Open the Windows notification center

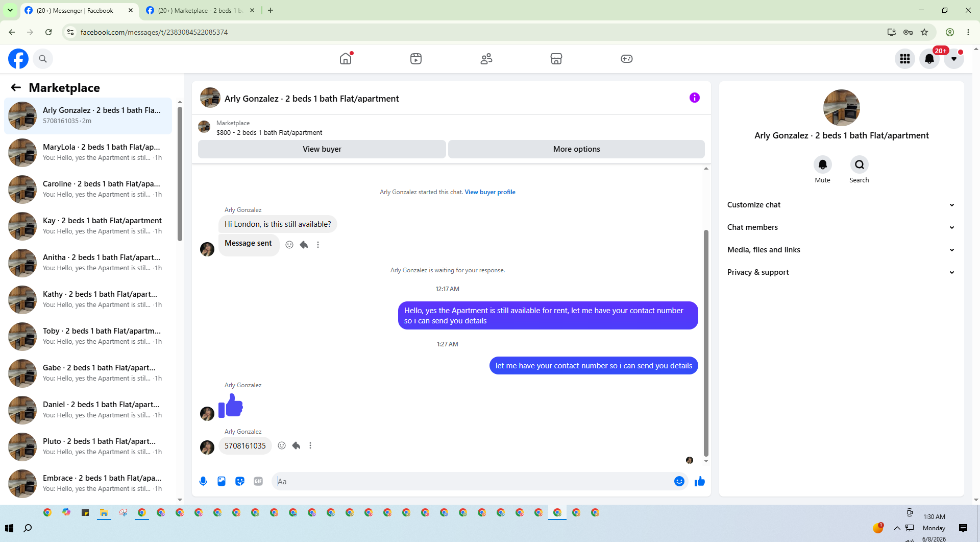963,528
